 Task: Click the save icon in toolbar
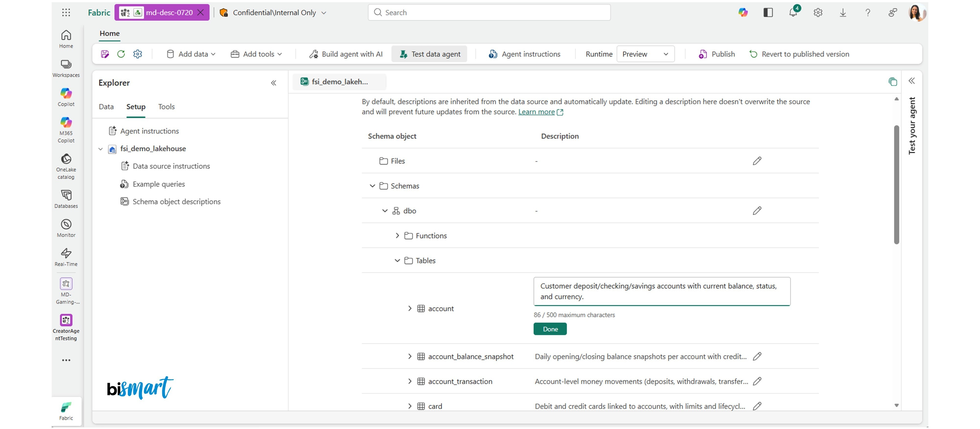pyautogui.click(x=105, y=54)
